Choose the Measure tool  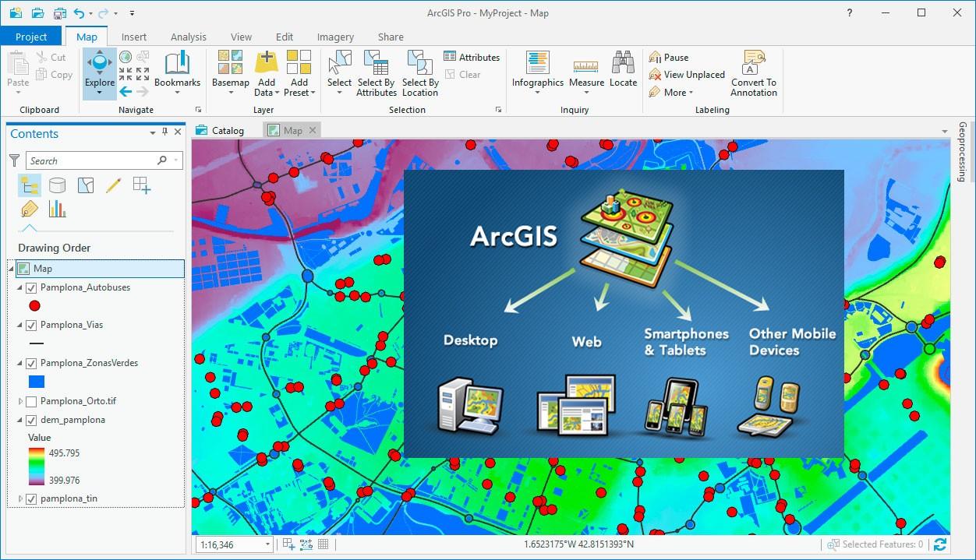tap(586, 73)
